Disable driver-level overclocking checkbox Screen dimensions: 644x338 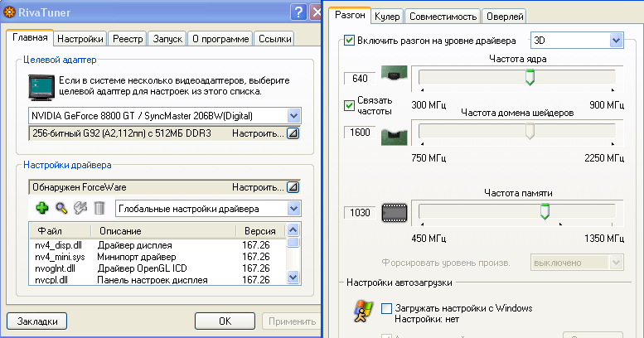point(349,41)
